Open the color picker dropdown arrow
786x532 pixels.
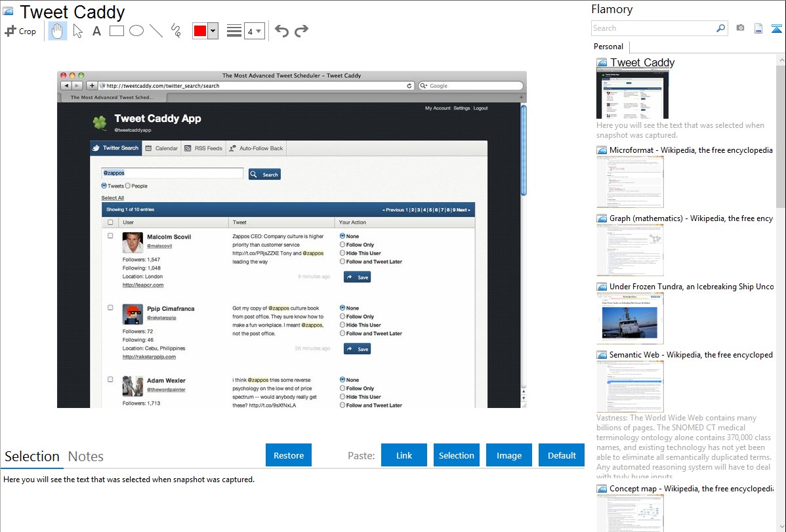[213, 31]
